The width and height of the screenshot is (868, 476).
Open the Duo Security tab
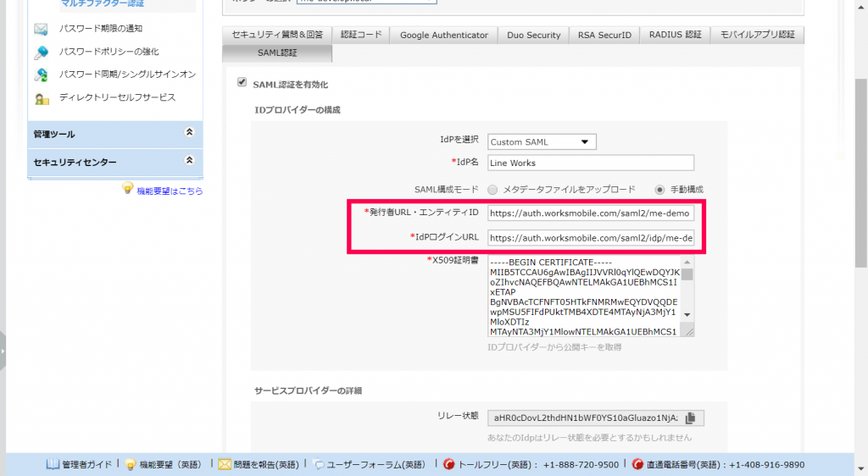(x=534, y=36)
